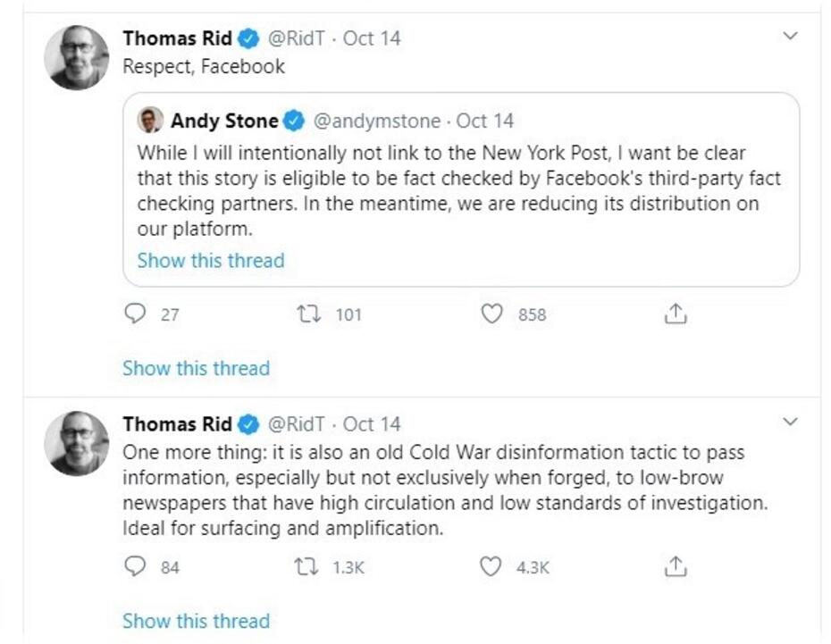
Task: Open Thomas Rid's avatar on the first tweet
Action: point(77,57)
